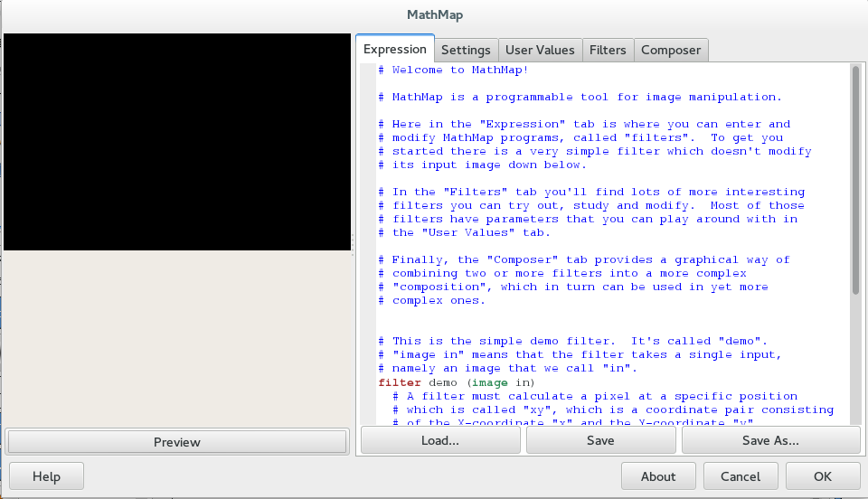Click the Load... button

[x=440, y=440]
